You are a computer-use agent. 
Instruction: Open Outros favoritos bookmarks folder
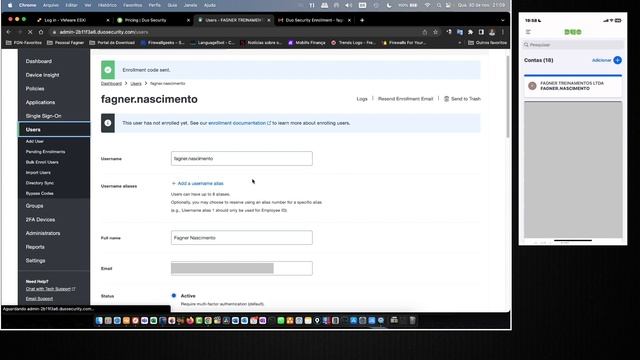[487, 42]
